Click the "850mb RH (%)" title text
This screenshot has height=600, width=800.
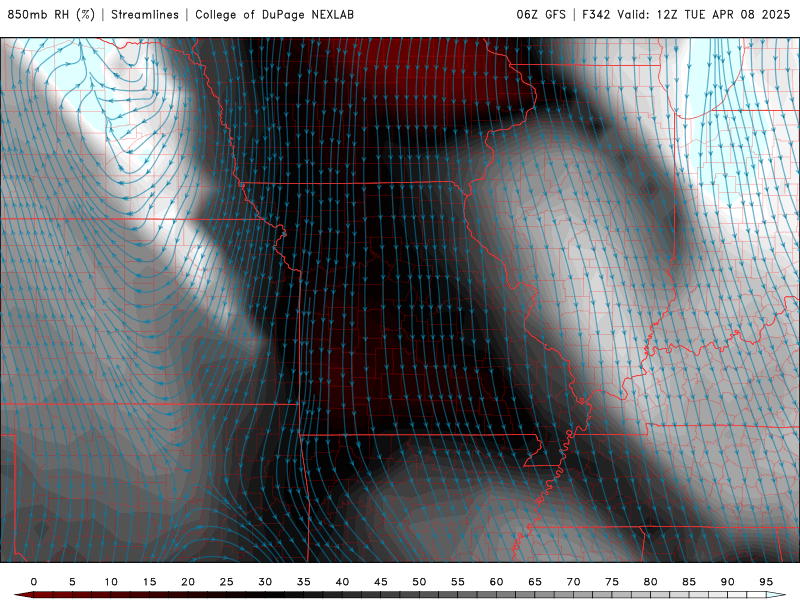tap(51, 14)
